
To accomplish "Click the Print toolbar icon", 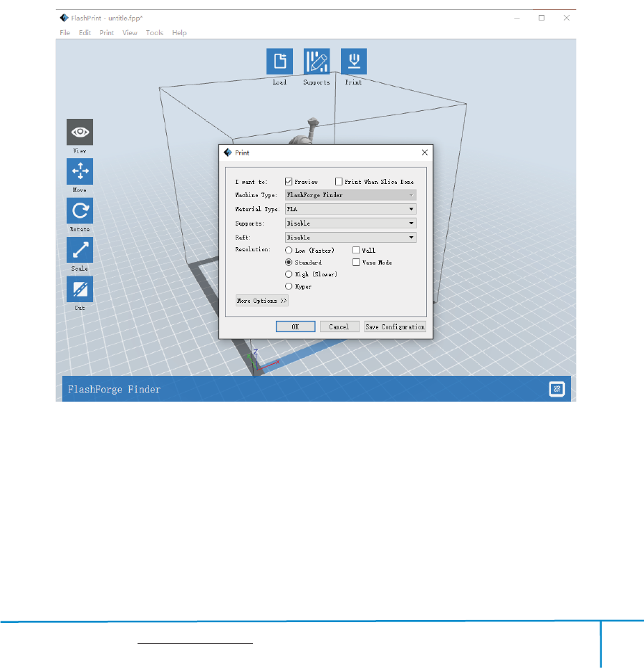I will (x=354, y=61).
